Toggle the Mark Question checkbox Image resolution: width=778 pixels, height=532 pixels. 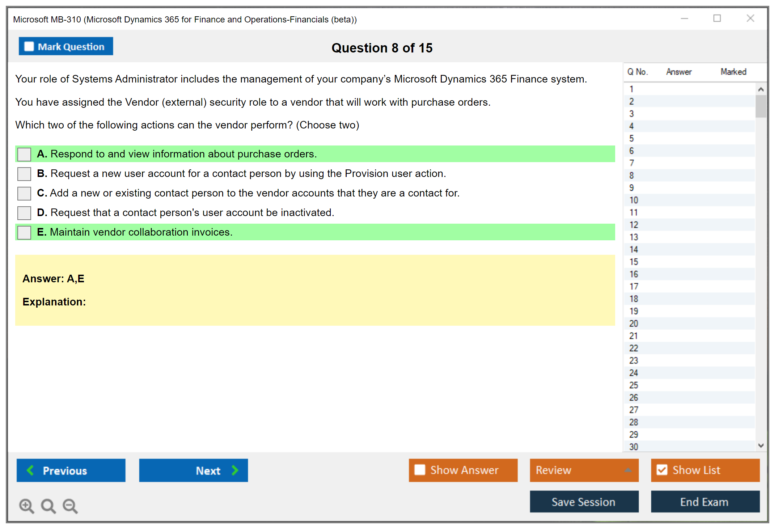(29, 46)
